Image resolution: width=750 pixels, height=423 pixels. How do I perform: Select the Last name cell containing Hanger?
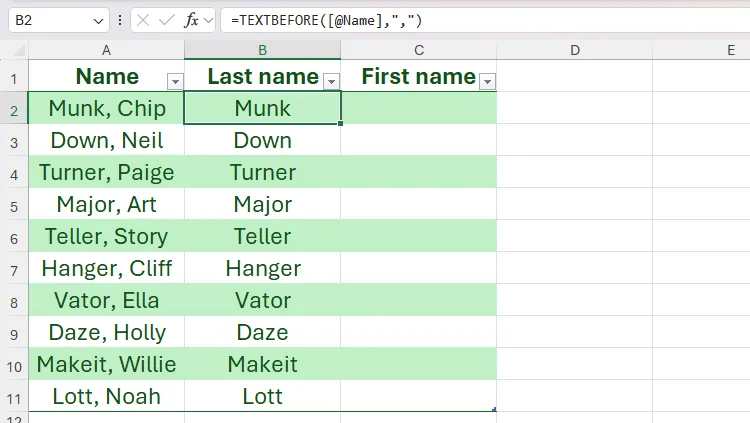click(262, 268)
